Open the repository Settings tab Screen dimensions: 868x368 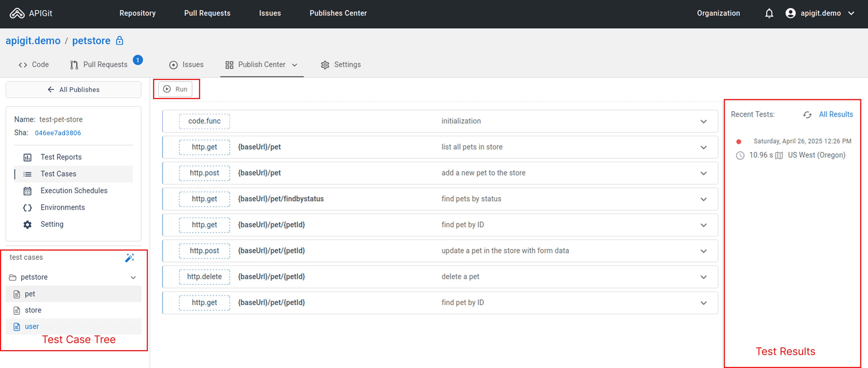pyautogui.click(x=341, y=65)
